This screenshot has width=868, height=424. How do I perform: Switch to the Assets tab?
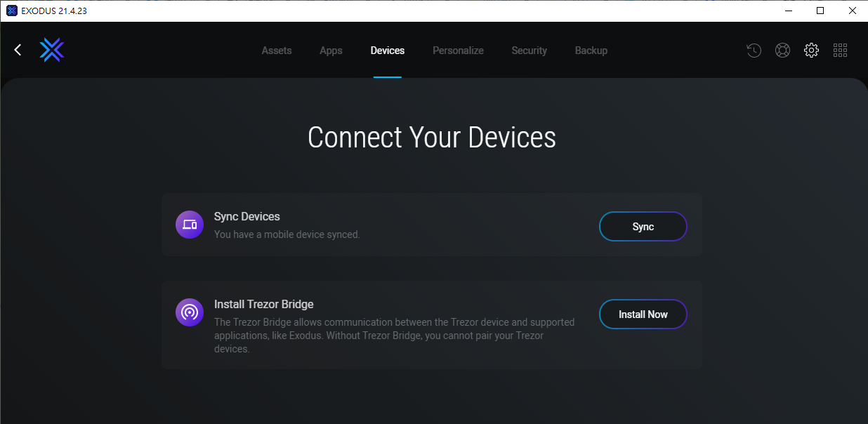click(277, 51)
